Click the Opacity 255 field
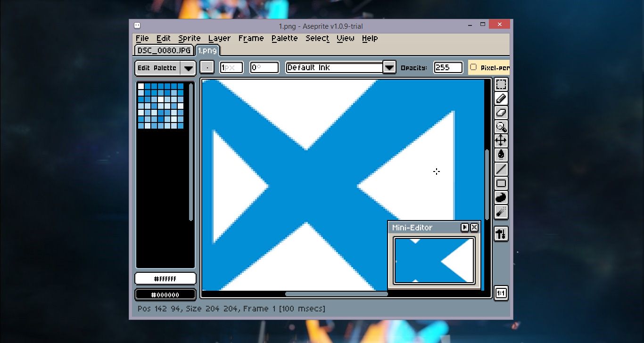 448,67
